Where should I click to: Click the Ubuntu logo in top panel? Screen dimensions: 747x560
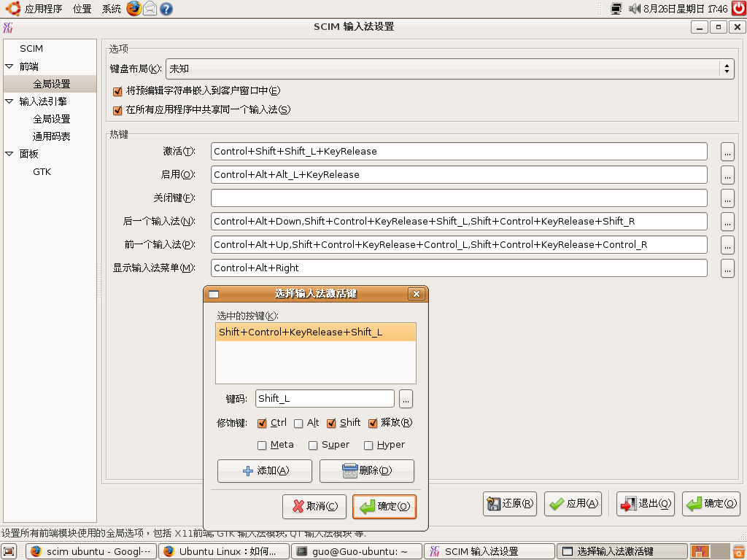[x=13, y=9]
